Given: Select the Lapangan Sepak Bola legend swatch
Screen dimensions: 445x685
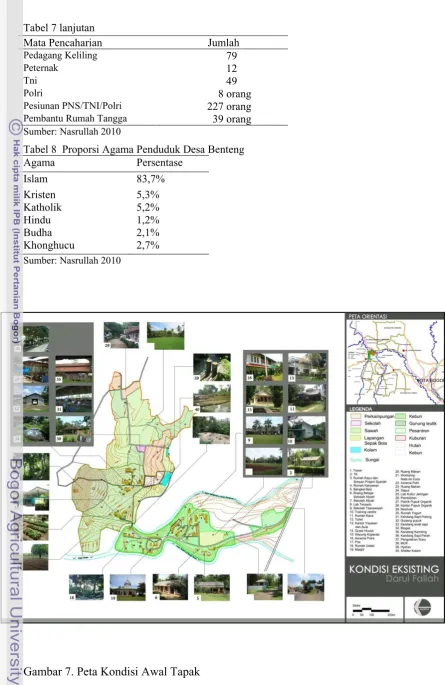Looking at the screenshot, I should [x=356, y=438].
